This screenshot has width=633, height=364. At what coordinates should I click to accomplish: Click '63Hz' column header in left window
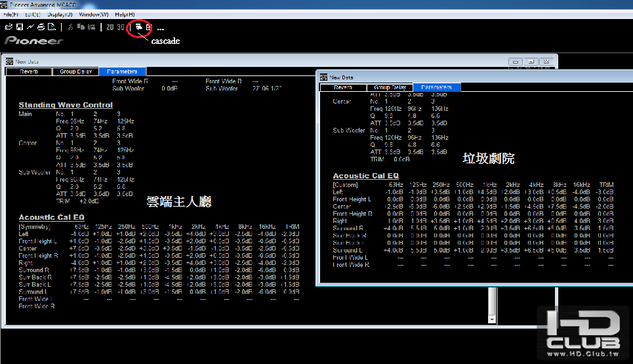[81, 226]
